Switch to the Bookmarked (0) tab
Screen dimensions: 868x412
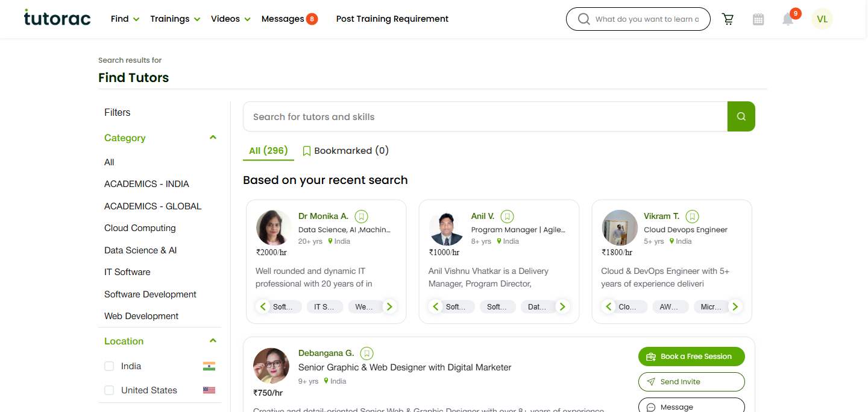345,151
